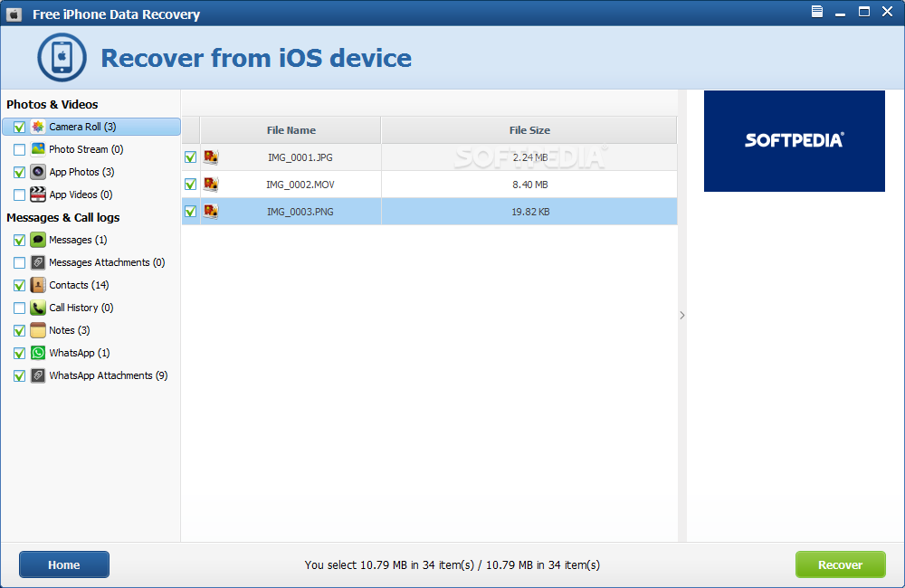Viewport: 905px width, 588px height.
Task: Click the Messages & Call logs section heading
Action: coord(63,217)
